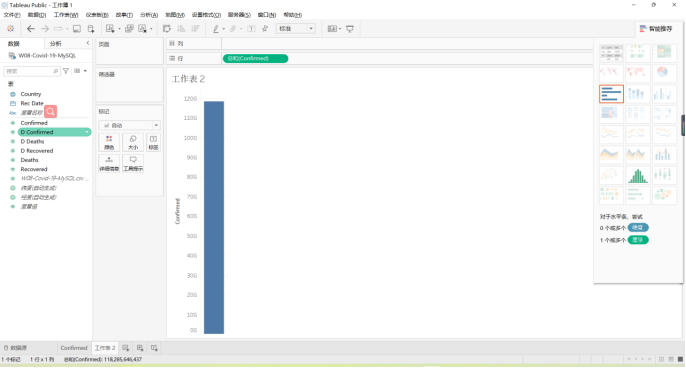Click the Detail card in the Marks card
This screenshot has height=368, width=686.
click(x=109, y=164)
